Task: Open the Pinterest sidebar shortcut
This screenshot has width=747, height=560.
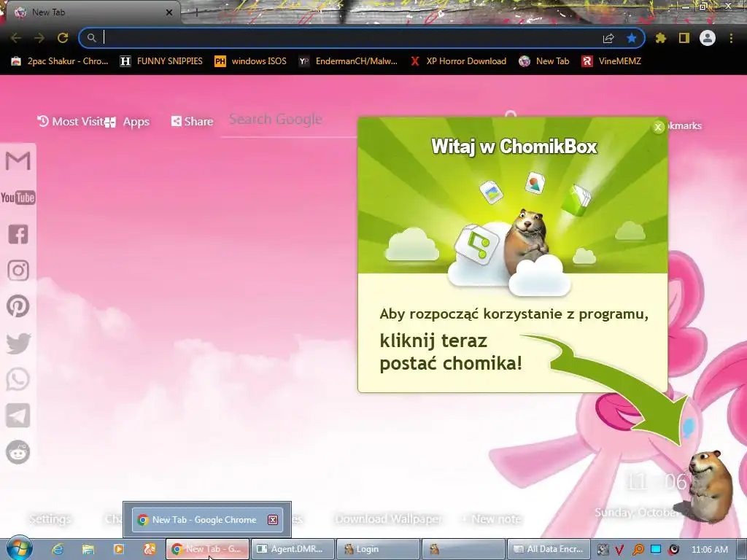Action: (18, 306)
